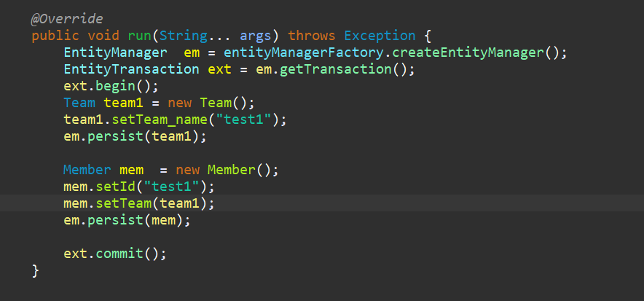The height and width of the screenshot is (301, 644).
Task: Click 'persist' in em.persist(mem) line
Action: pyautogui.click(x=115, y=220)
